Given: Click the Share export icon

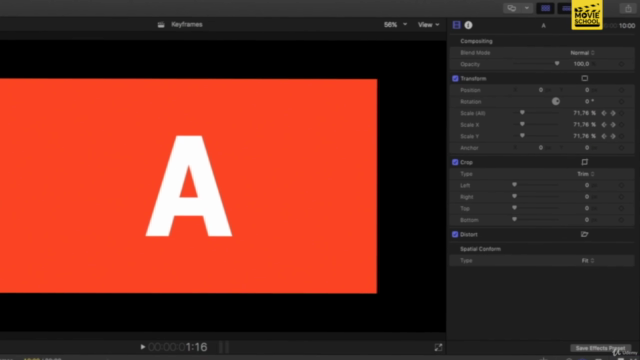Looking at the screenshot, I should point(628,8).
